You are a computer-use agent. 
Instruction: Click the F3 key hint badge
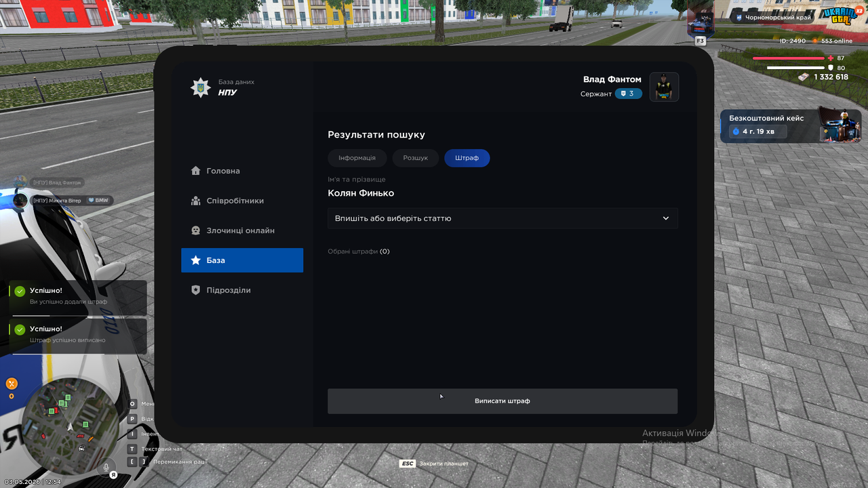coord(701,41)
